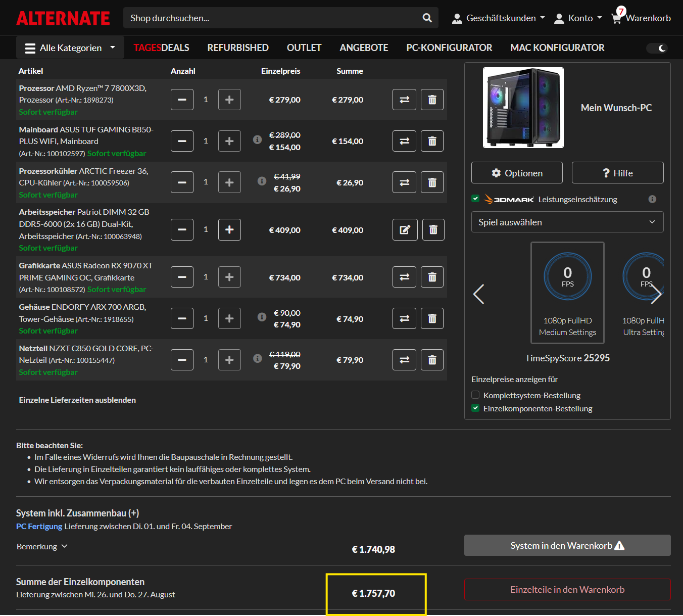Open the ANGEBOTE menu item
Viewport: 683px width, 616px height.
[364, 48]
